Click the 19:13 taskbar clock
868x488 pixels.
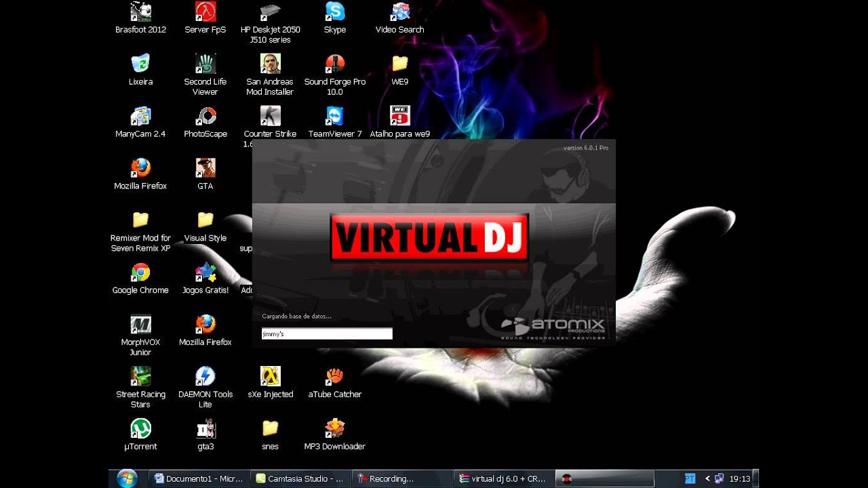pos(740,479)
